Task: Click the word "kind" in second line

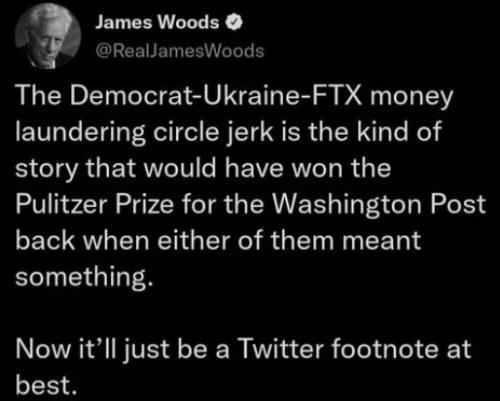Action: (x=383, y=132)
